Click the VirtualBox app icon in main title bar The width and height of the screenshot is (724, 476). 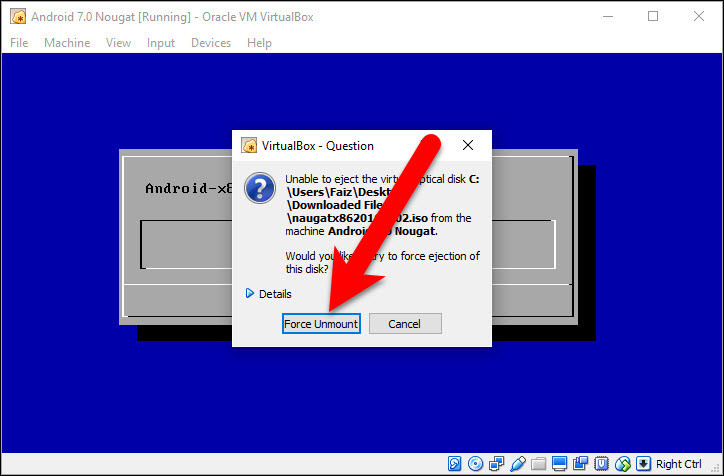(18, 17)
